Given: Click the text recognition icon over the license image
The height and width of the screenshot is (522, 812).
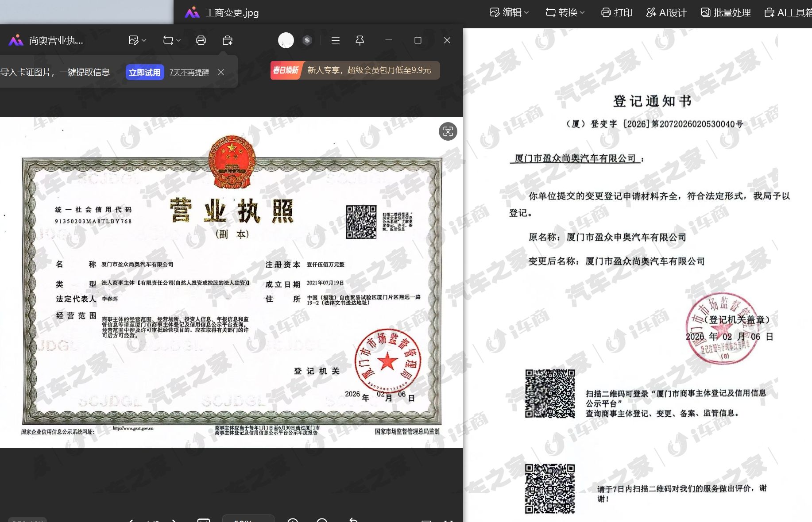Looking at the screenshot, I should [448, 131].
